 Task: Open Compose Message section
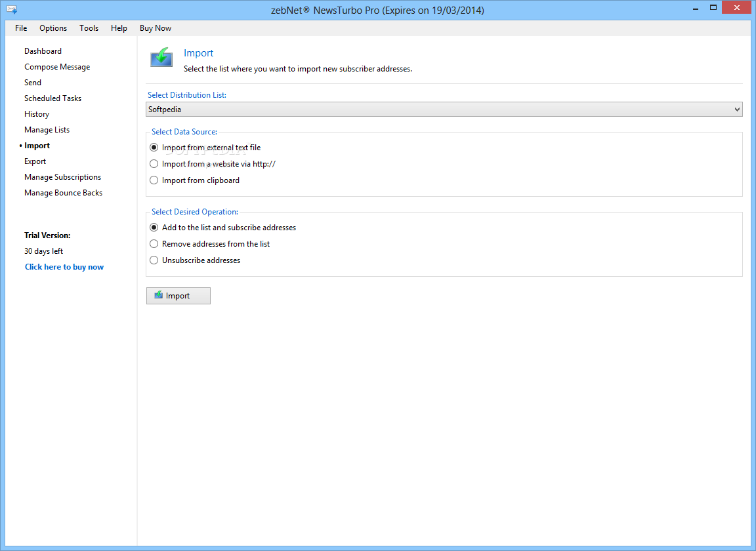point(57,67)
